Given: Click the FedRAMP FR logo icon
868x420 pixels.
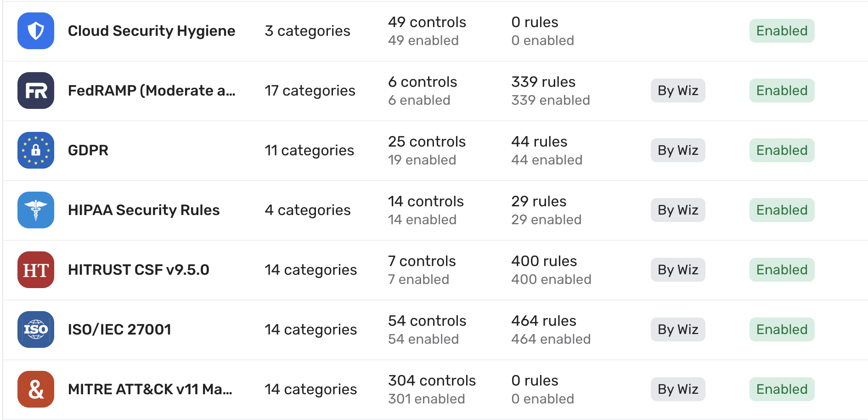Looking at the screenshot, I should click(36, 91).
